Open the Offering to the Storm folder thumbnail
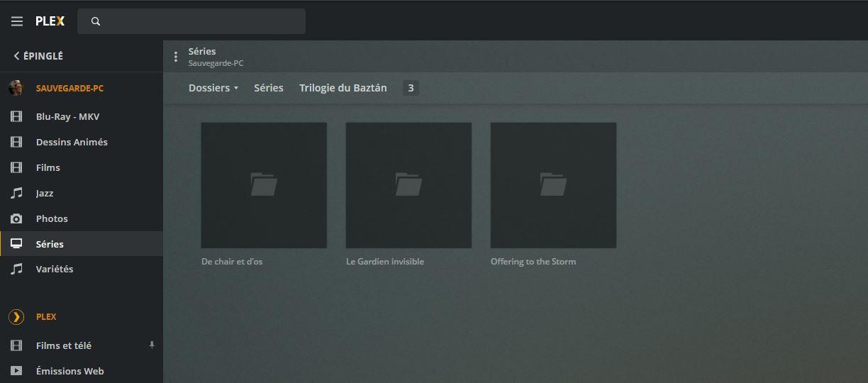Viewport: 868px width, 383px height. coord(553,185)
